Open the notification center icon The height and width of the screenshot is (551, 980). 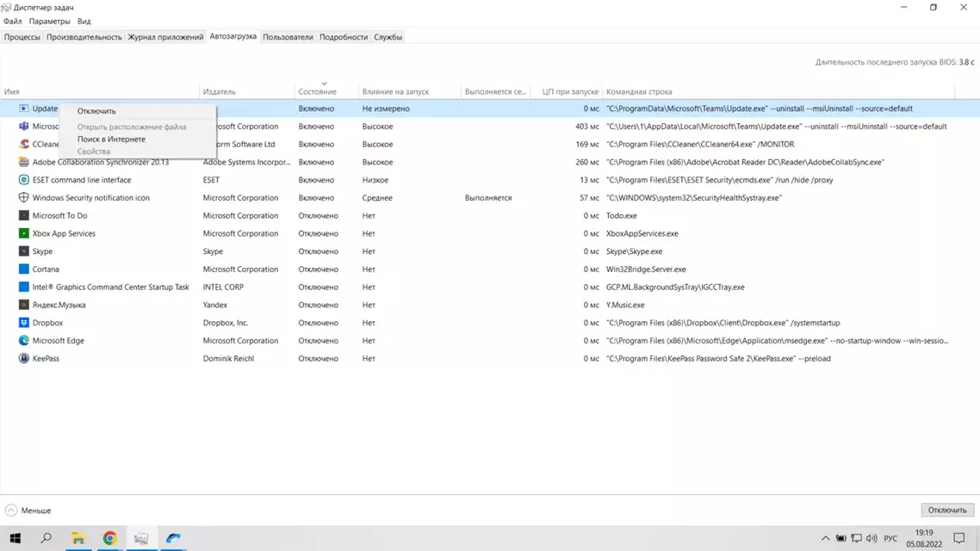[x=959, y=538]
